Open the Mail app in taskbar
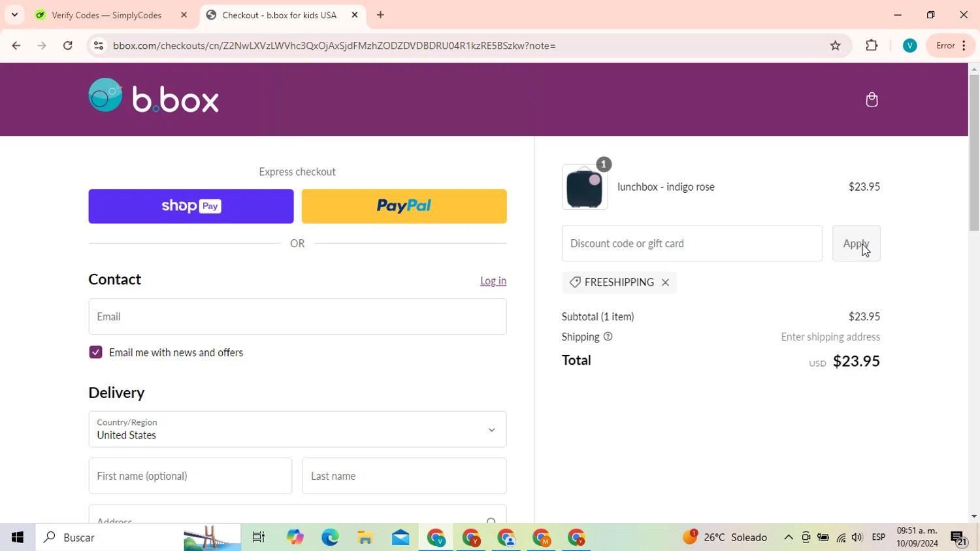The height and width of the screenshot is (551, 980). coord(400,537)
